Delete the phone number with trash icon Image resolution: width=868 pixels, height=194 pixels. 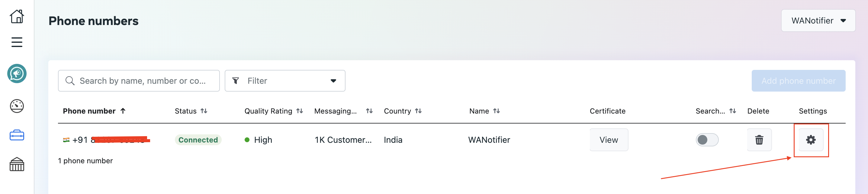(759, 139)
